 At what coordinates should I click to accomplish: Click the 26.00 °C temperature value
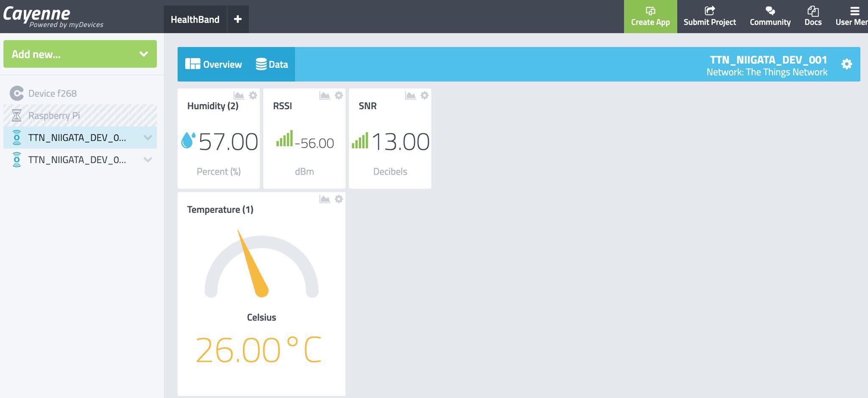click(x=259, y=350)
